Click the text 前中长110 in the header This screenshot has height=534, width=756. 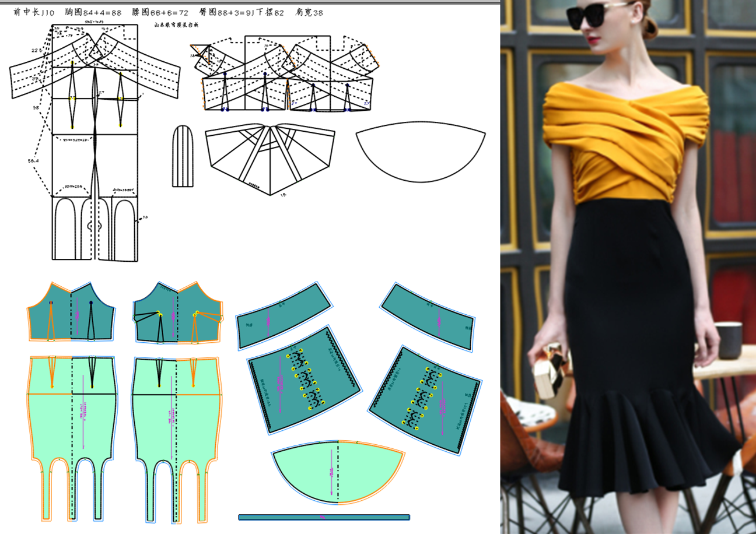[x=34, y=12]
